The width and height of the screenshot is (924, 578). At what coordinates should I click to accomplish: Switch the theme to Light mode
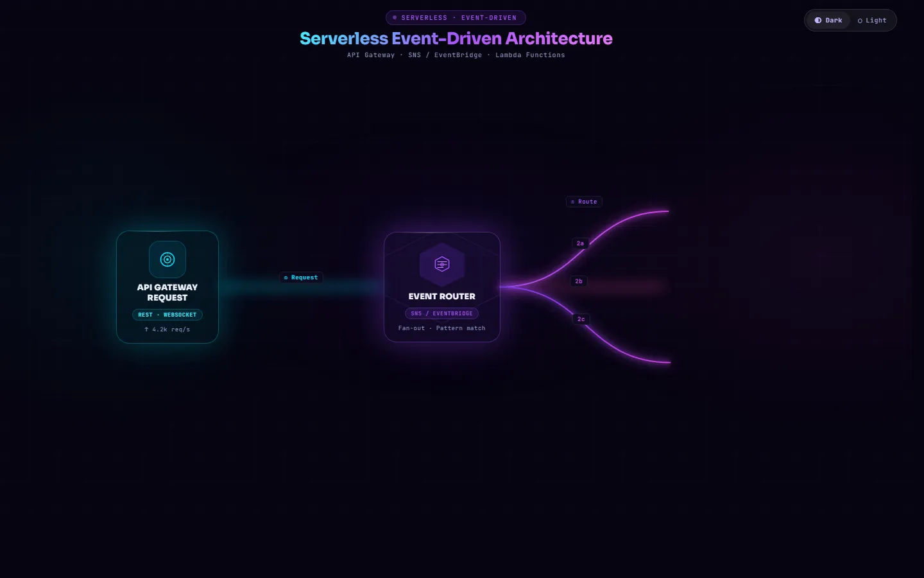871,20
